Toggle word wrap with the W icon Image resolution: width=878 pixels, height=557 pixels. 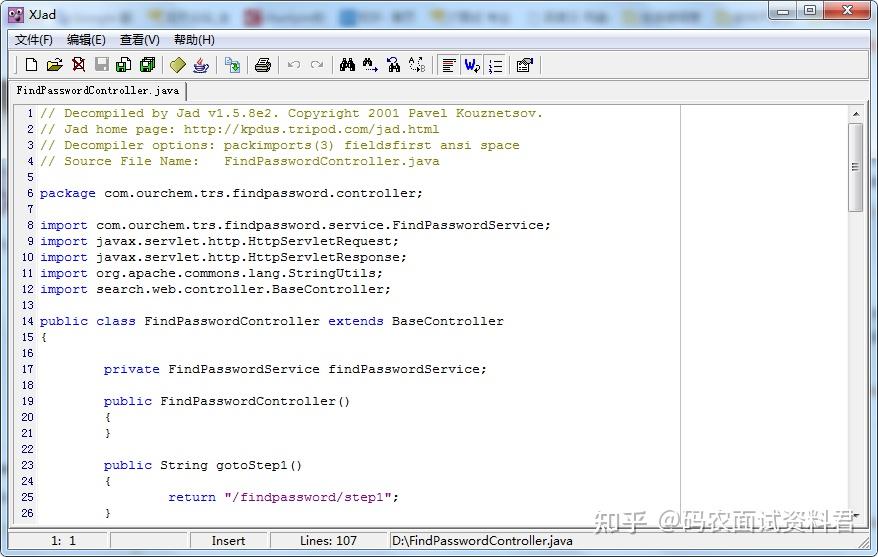tap(472, 65)
